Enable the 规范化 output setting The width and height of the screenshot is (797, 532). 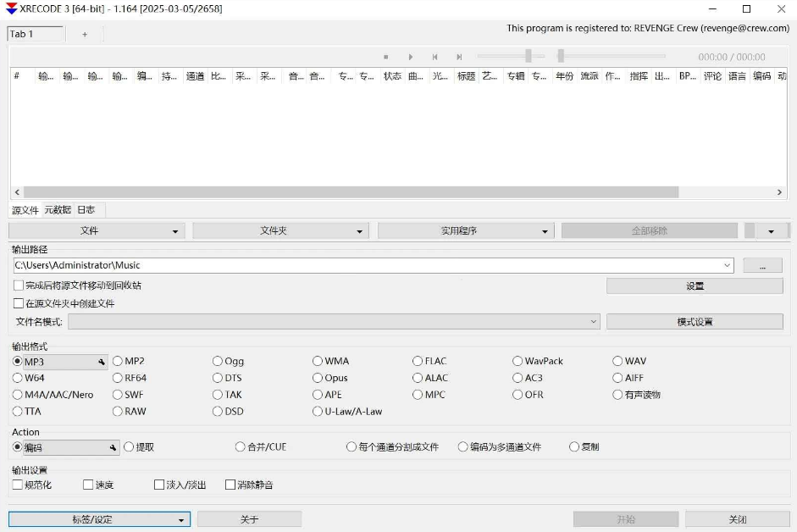17,484
